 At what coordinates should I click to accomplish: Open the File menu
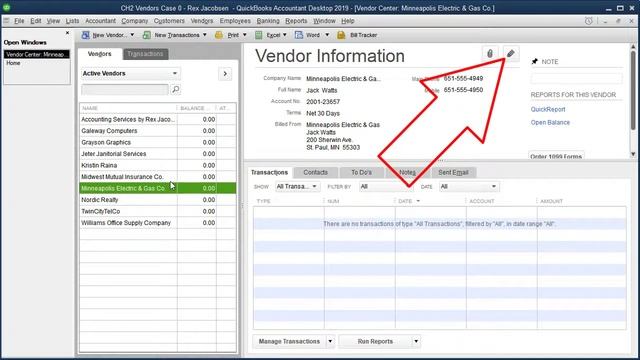(19, 21)
